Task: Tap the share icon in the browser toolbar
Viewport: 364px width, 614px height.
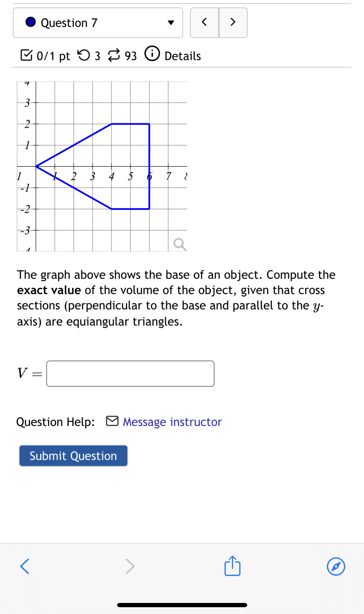Action: [232, 566]
